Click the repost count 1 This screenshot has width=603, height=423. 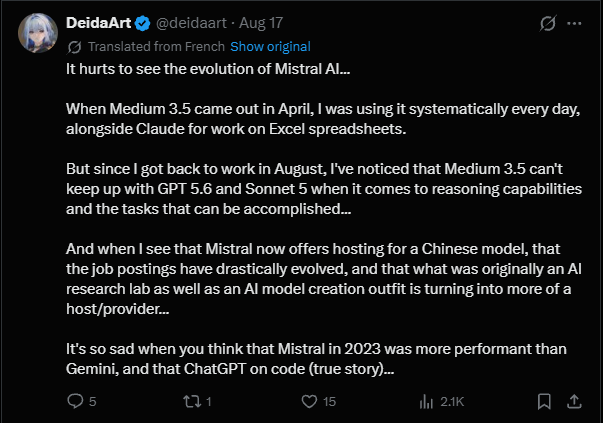208,401
